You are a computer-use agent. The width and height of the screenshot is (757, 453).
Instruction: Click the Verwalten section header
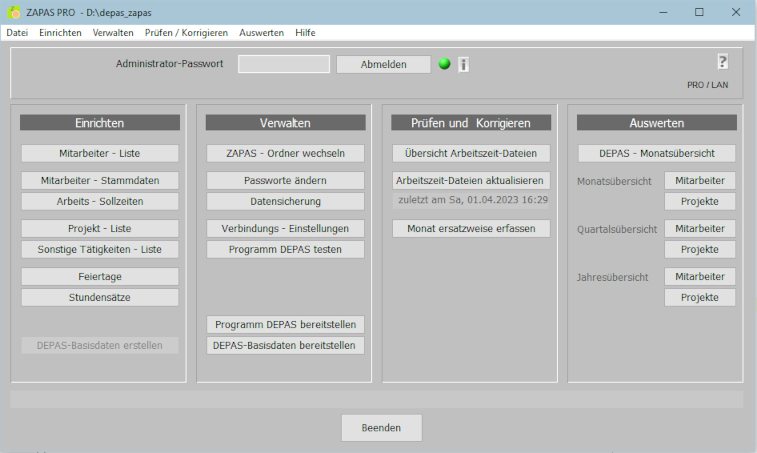285,123
